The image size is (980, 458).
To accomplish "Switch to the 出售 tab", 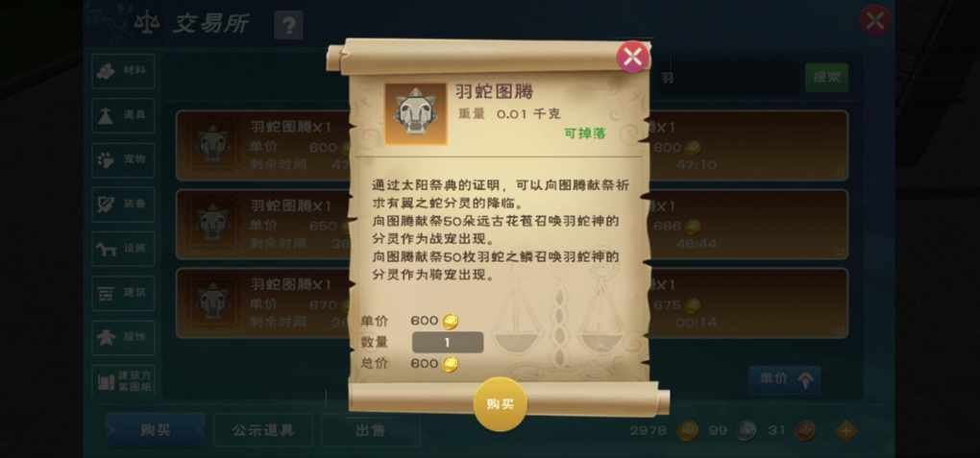I will (x=370, y=430).
